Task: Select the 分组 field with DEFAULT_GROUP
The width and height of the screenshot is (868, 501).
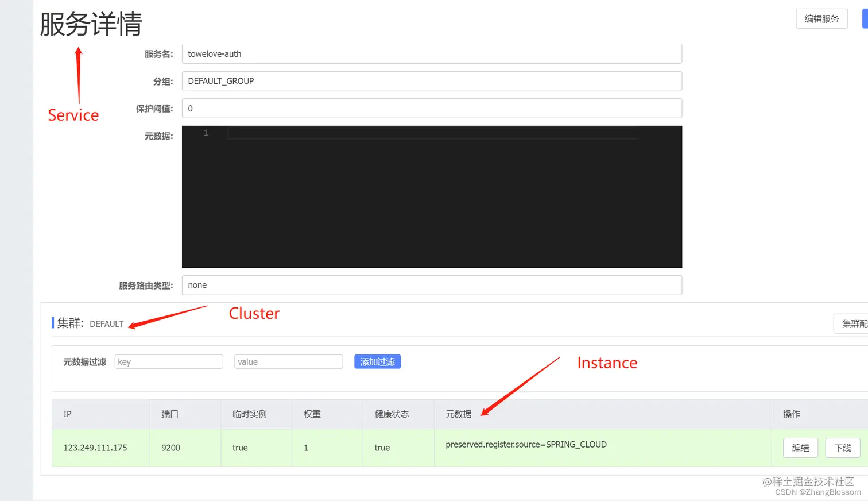Action: 432,81
